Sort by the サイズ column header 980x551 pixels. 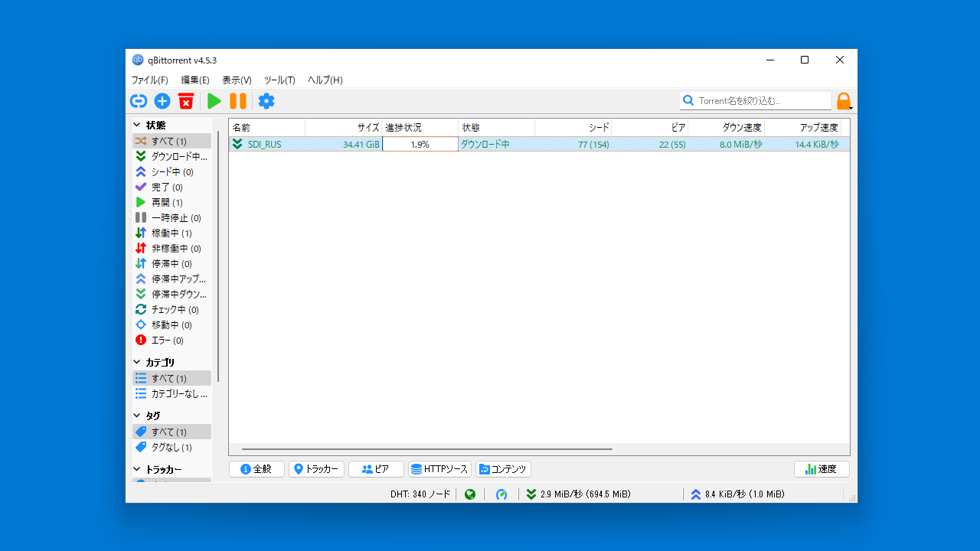[x=344, y=127]
